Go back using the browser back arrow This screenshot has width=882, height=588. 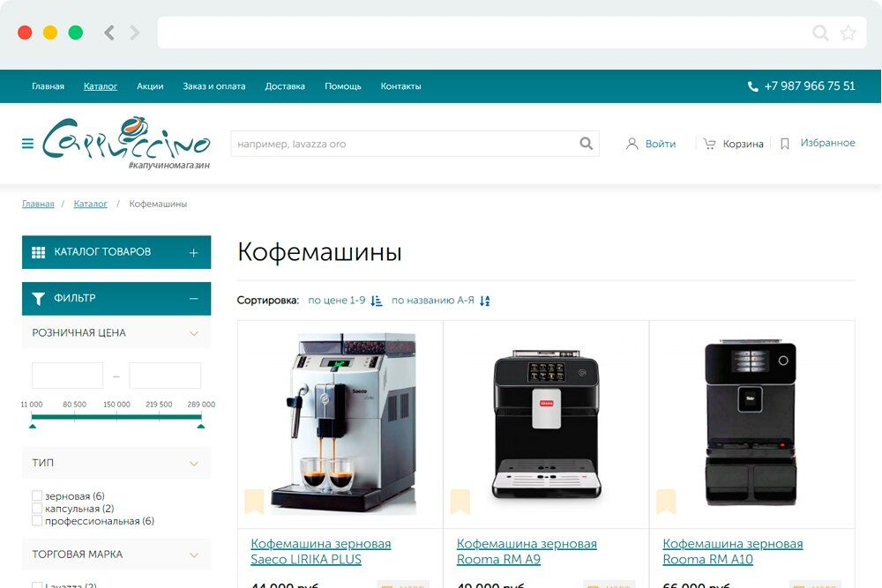[109, 33]
